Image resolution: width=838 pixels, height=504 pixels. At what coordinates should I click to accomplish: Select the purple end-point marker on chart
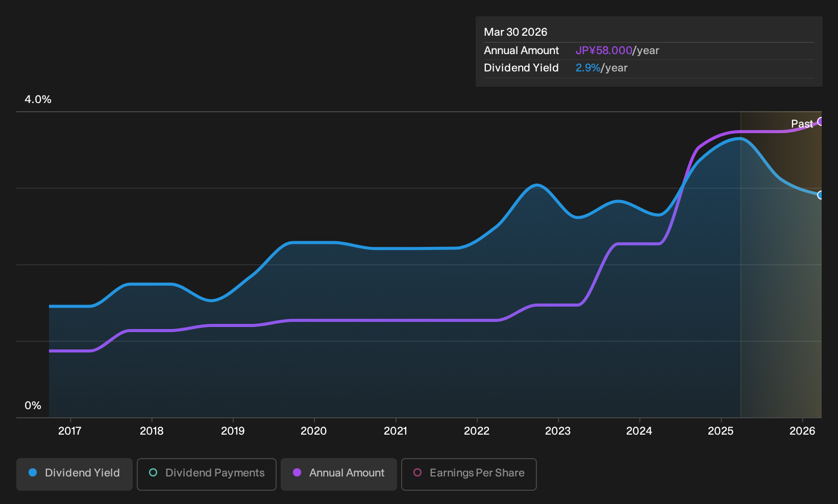pyautogui.click(x=820, y=121)
